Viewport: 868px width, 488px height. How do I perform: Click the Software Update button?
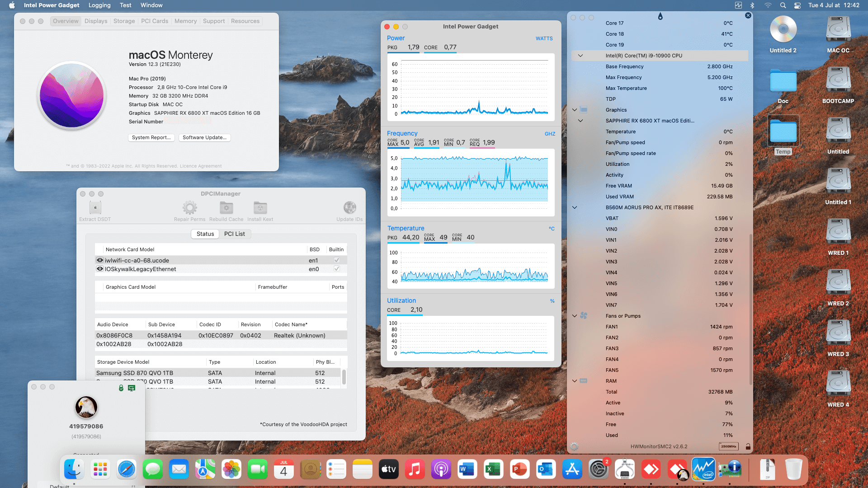pyautogui.click(x=204, y=137)
